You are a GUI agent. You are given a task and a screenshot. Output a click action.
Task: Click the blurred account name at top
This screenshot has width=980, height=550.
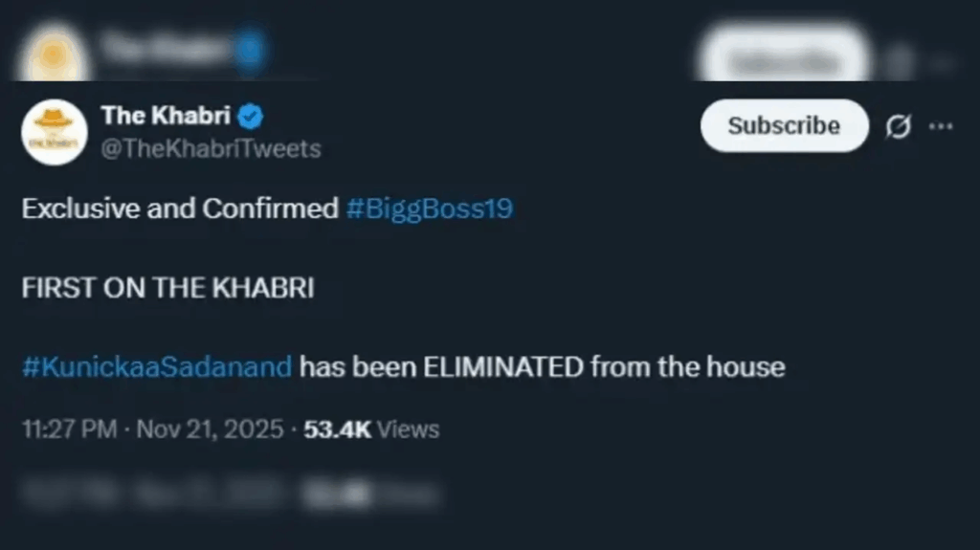(x=166, y=46)
